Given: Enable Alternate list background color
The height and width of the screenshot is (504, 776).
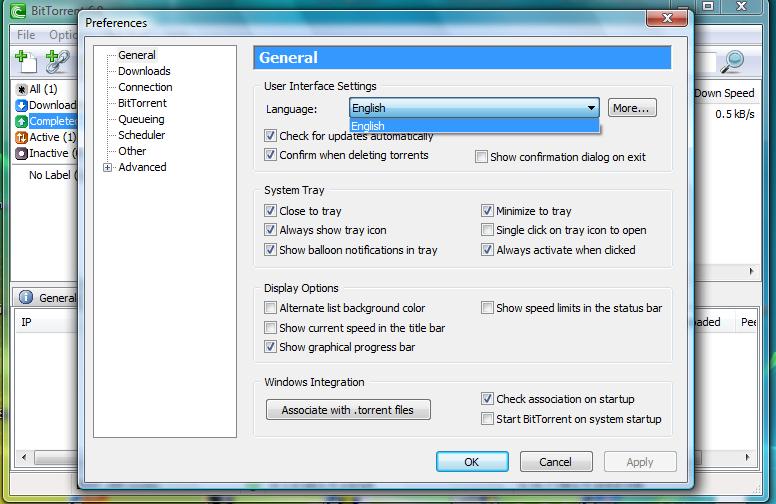Looking at the screenshot, I should point(270,307).
